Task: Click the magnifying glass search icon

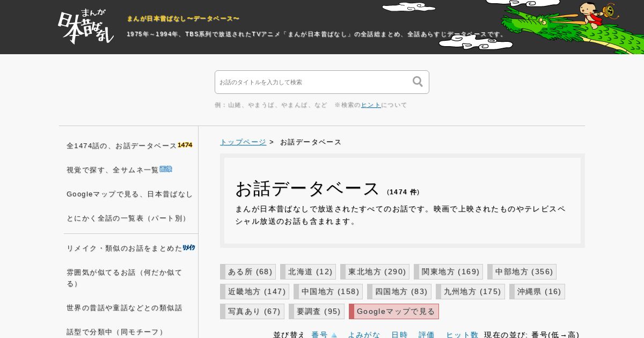Action: click(418, 82)
